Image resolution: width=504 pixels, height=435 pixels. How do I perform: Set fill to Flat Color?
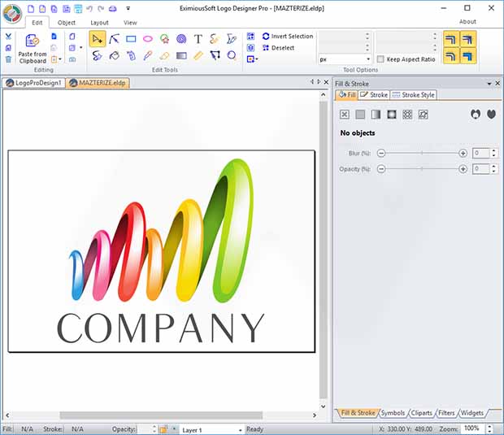pyautogui.click(x=360, y=115)
